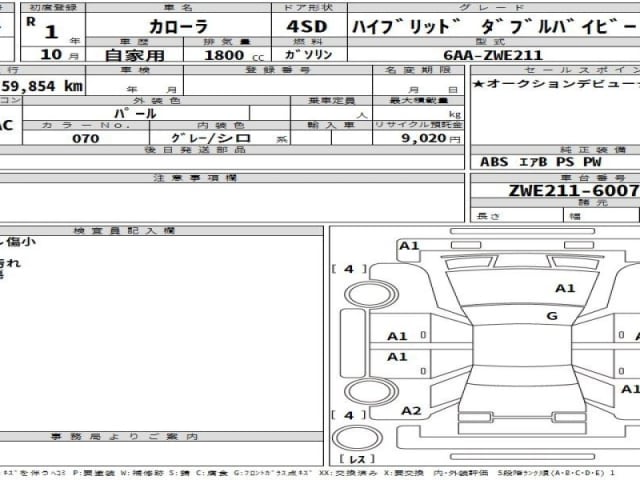Viewport: 640px width, 480px height.
Task: Click the 長さ dimension label
Action: tap(488, 216)
